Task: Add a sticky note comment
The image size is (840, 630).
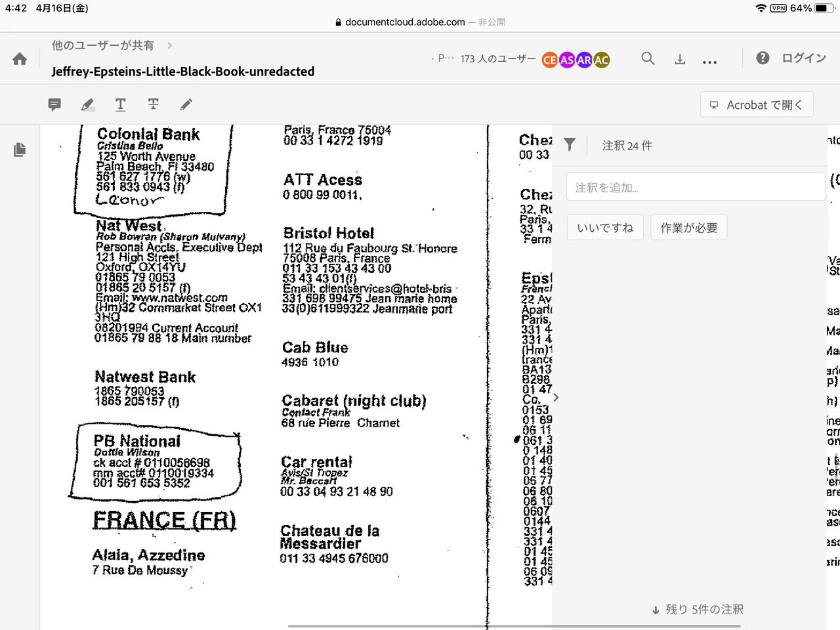Action: click(x=54, y=104)
